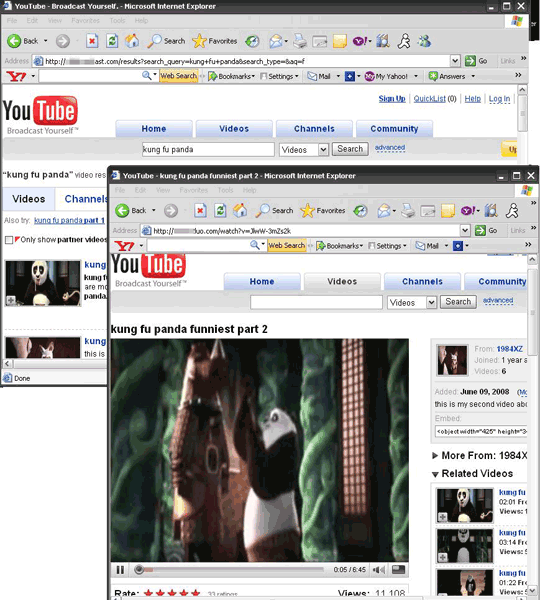Click advanced link on front YouTube page
The width and height of the screenshot is (540, 600).
[498, 300]
